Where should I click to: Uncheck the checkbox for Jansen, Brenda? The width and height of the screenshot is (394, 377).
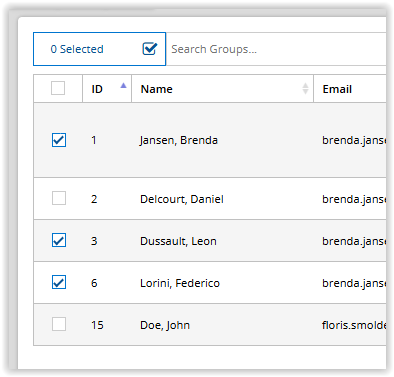(x=59, y=140)
